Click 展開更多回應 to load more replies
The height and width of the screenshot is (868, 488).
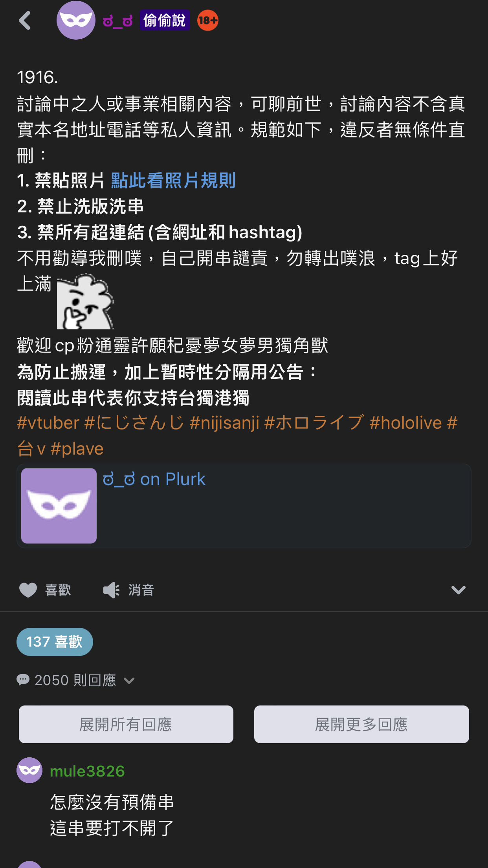361,724
